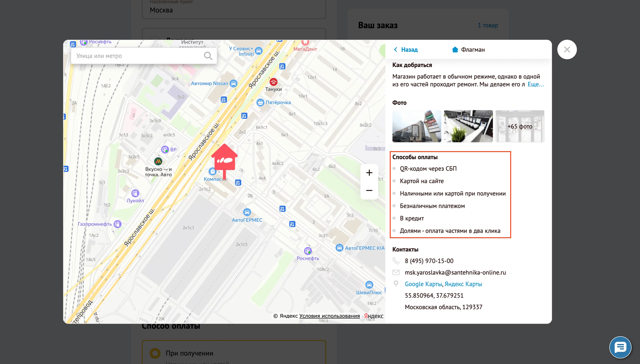Click the map search magnifier icon
Screen dimensions: 640x364
(208, 56)
